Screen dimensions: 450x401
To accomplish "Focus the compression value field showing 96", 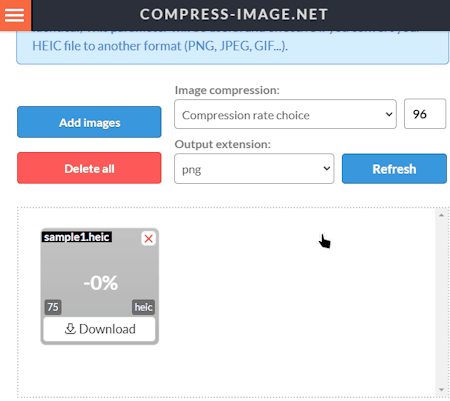I will [x=425, y=114].
